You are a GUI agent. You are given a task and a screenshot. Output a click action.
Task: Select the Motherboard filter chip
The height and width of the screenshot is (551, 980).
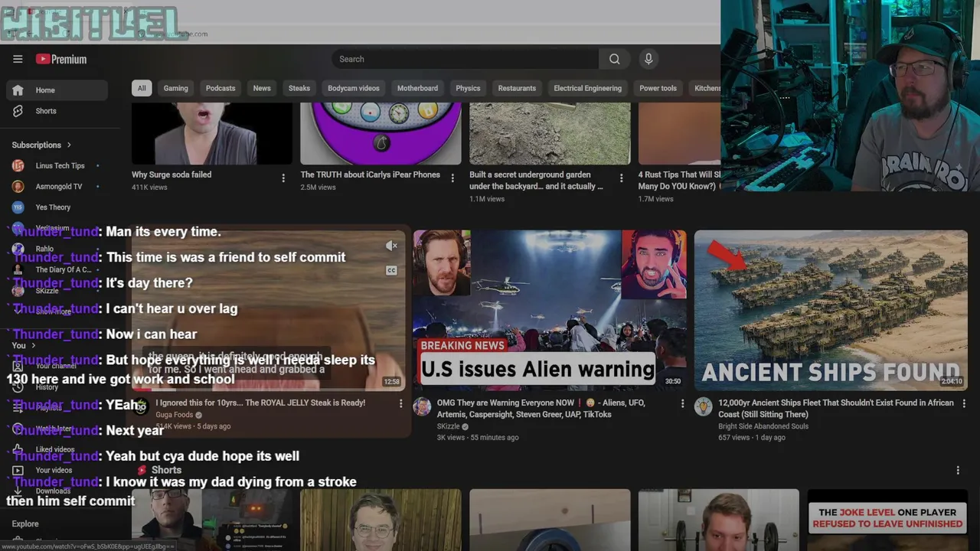pos(417,88)
